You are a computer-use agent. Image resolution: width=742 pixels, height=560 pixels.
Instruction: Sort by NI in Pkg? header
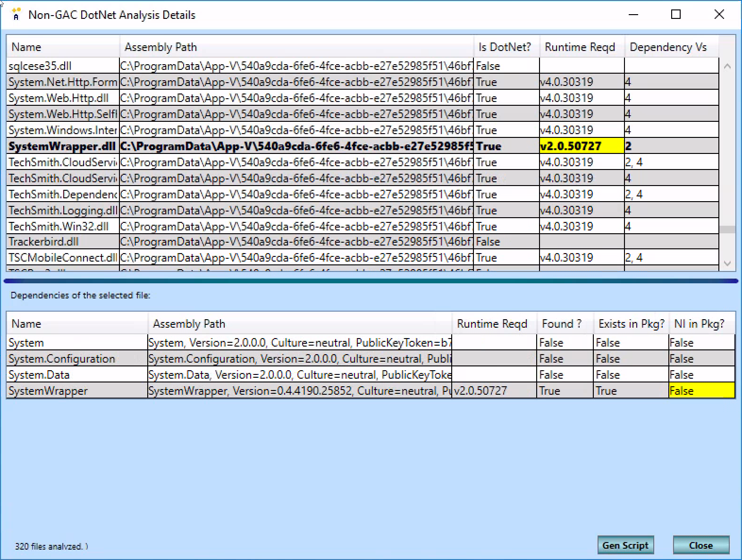click(702, 324)
